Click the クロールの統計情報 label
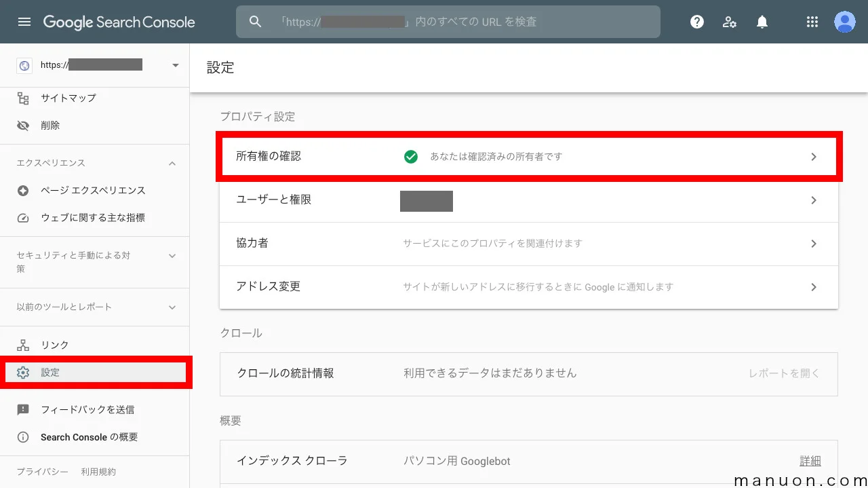 point(285,373)
